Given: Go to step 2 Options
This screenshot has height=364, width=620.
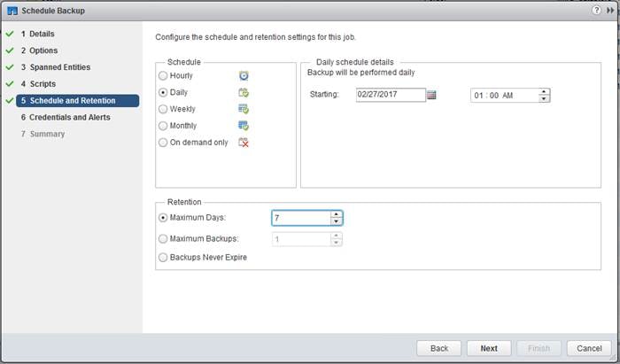Looking at the screenshot, I should pos(40,50).
